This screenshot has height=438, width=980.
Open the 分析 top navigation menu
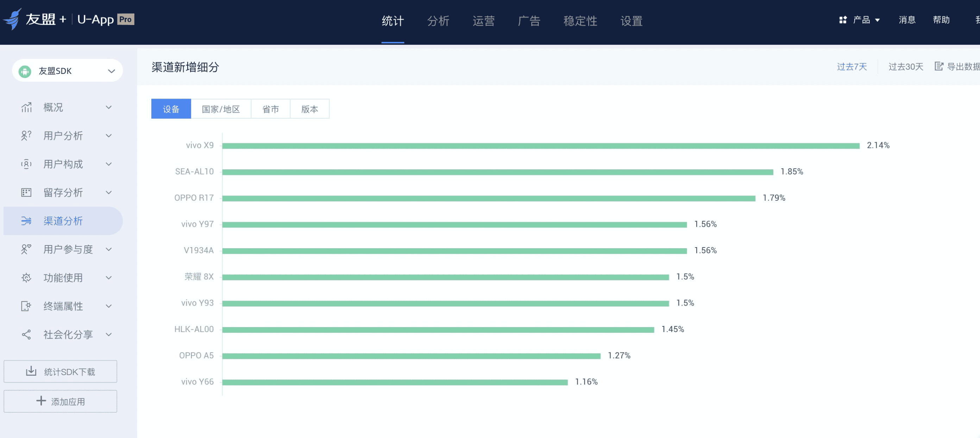[x=438, y=21]
